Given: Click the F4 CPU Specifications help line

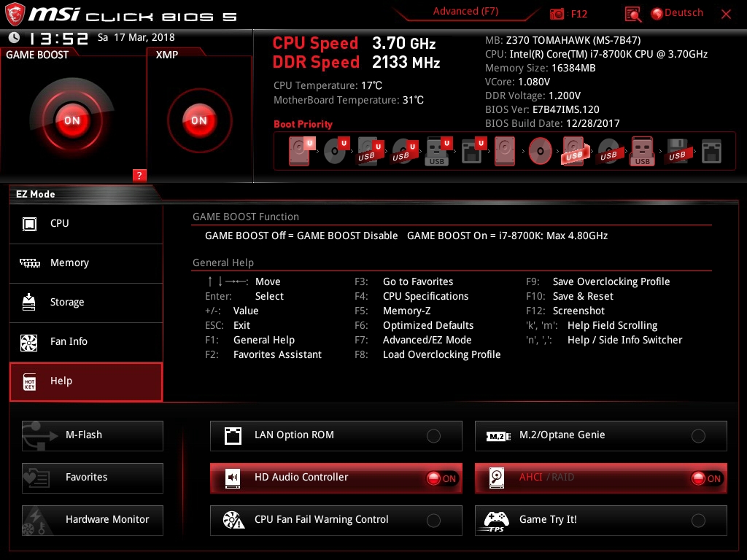Looking at the screenshot, I should tap(411, 296).
